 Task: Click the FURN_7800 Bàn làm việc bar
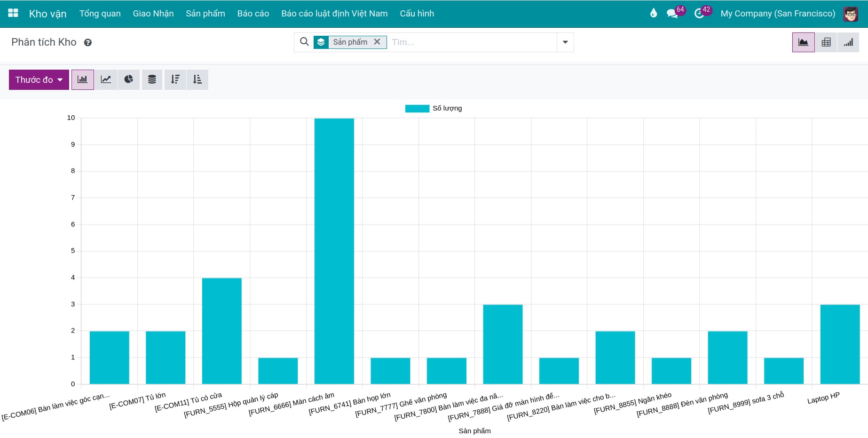(503, 344)
